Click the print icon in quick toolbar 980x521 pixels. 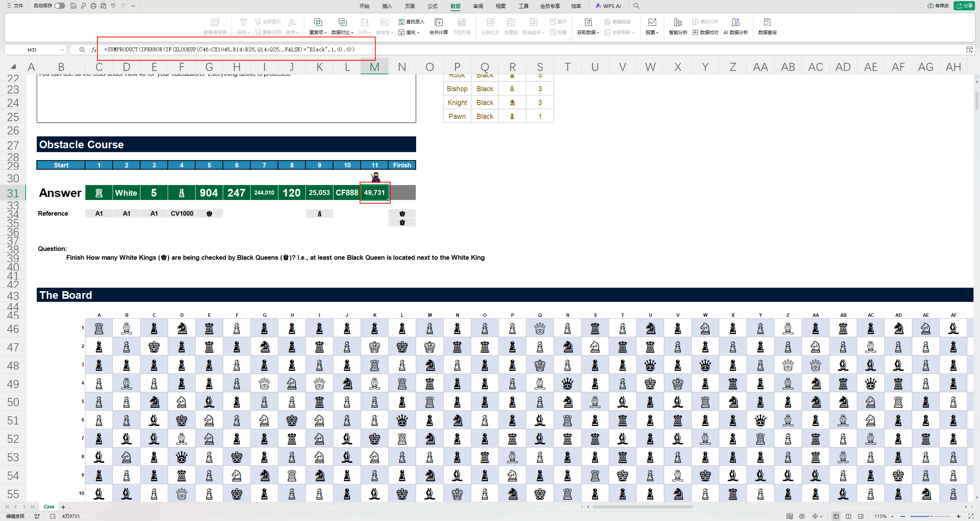[x=93, y=6]
